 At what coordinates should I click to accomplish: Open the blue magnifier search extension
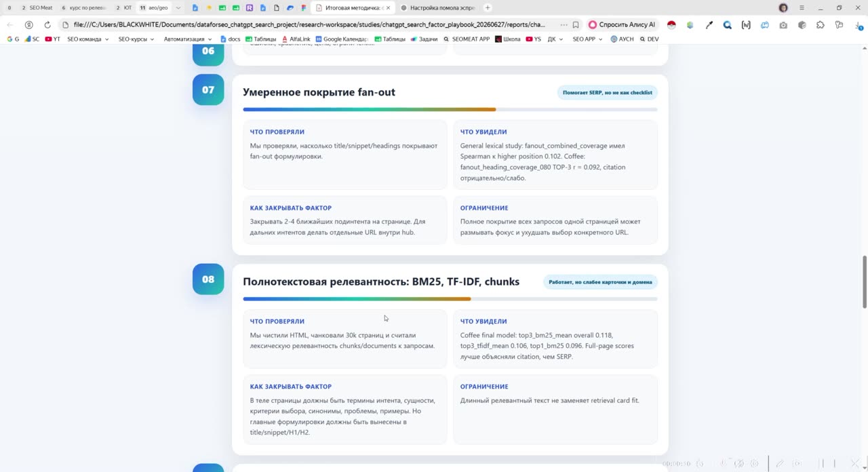coord(728,25)
